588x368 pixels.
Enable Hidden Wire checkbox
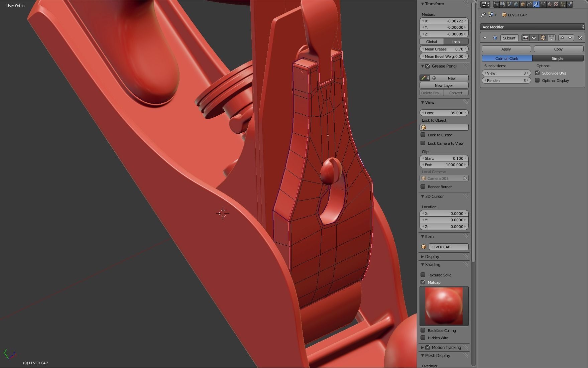coord(423,338)
